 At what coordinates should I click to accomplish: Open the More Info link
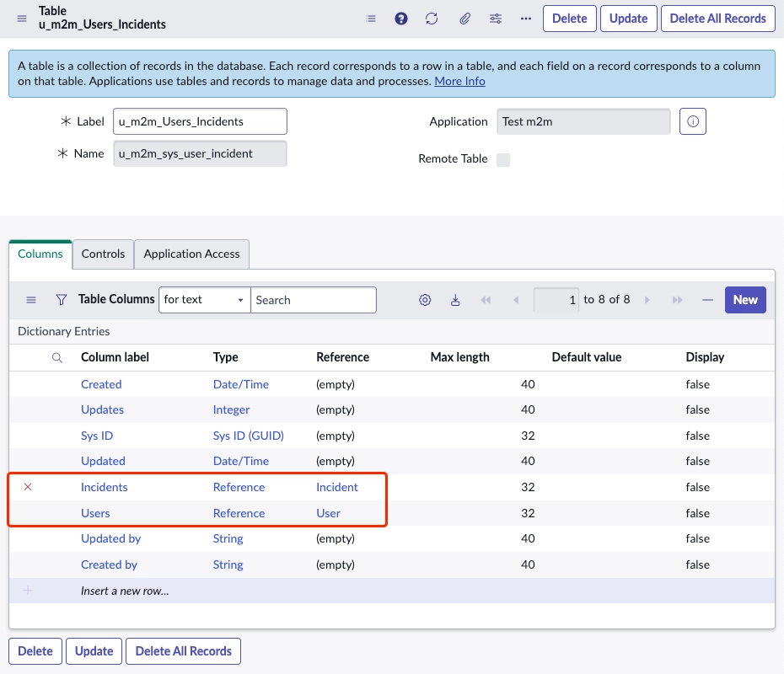(459, 82)
